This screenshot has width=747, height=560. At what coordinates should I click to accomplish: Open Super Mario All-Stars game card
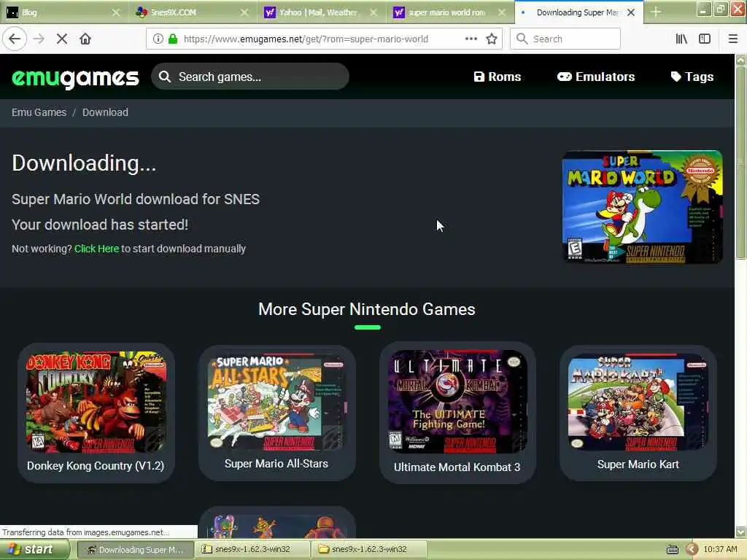pyautogui.click(x=276, y=412)
